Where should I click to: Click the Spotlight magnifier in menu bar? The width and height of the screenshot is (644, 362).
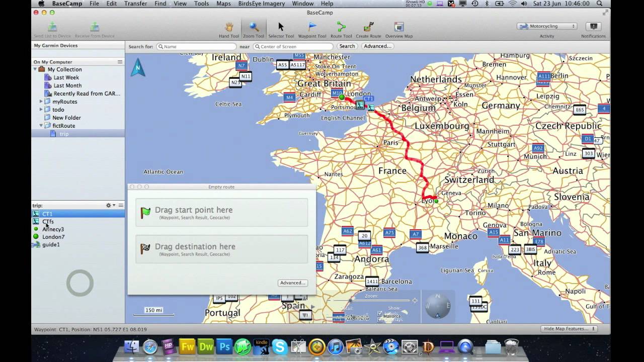[599, 4]
